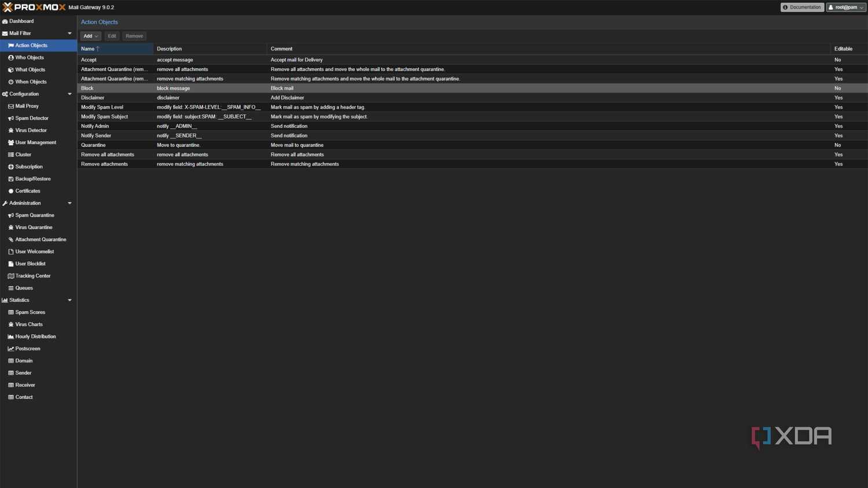Image resolution: width=868 pixels, height=488 pixels.
Task: Click the Dashboard icon in sidebar
Action: point(5,21)
